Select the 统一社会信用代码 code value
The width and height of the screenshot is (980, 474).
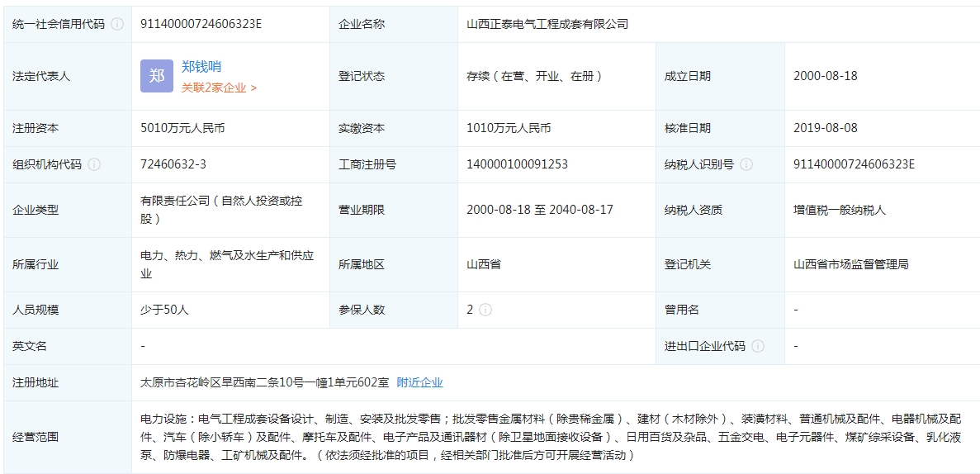point(201,24)
